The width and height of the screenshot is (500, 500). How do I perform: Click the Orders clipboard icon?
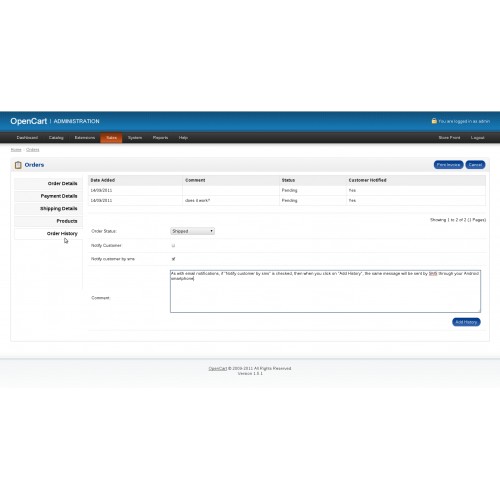(18, 165)
